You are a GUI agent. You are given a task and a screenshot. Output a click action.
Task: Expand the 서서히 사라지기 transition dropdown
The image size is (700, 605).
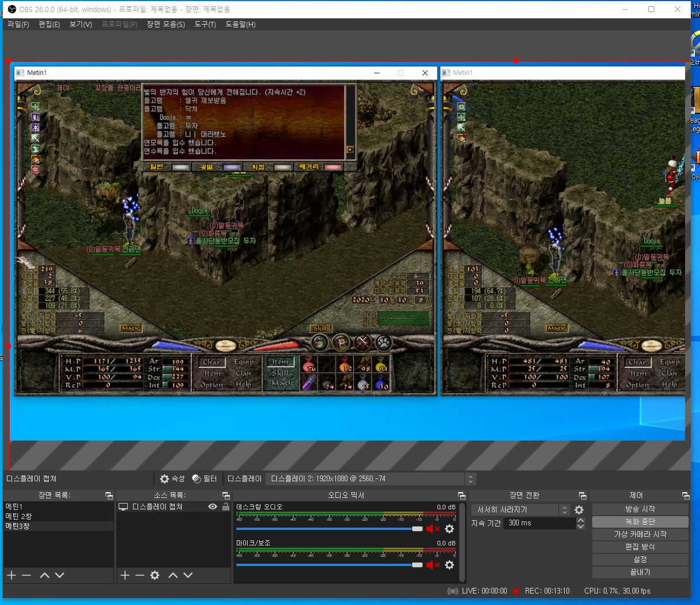pyautogui.click(x=521, y=510)
